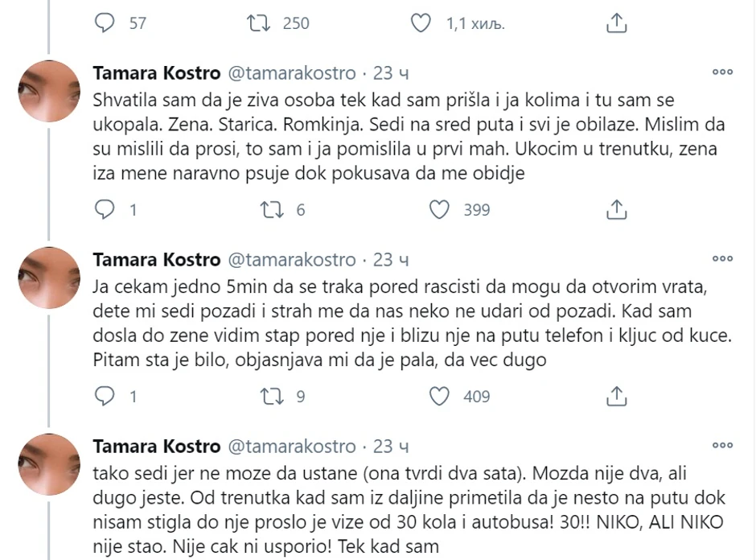Like the tweet with 409 likes

[x=439, y=396]
